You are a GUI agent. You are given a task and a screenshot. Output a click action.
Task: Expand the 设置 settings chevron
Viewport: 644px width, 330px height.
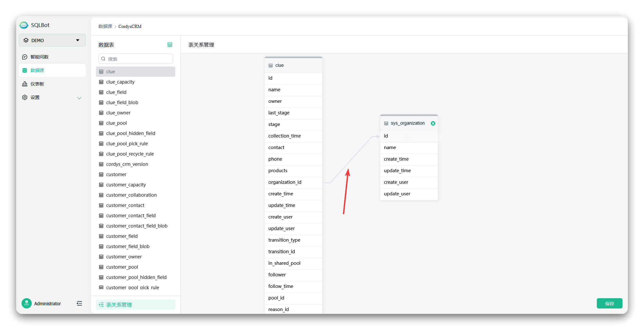[79, 98]
